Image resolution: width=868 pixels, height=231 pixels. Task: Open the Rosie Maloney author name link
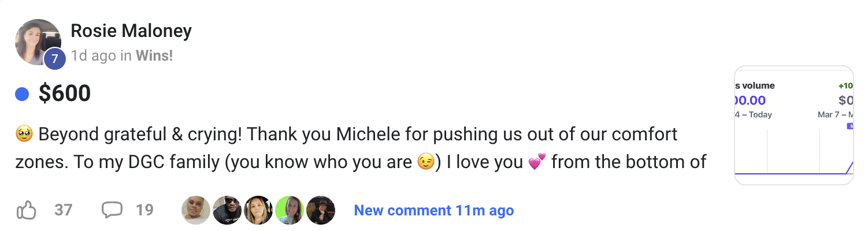coord(131,31)
